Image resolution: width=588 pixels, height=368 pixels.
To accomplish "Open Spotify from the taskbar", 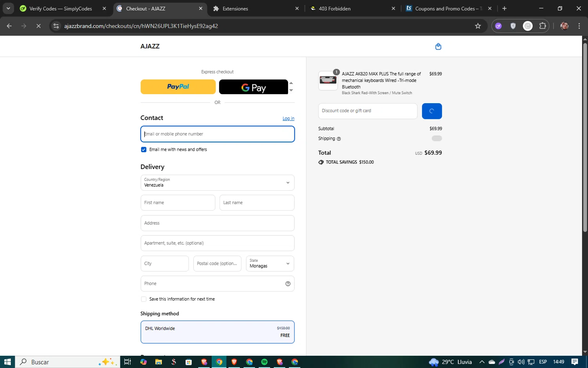I will [265, 362].
